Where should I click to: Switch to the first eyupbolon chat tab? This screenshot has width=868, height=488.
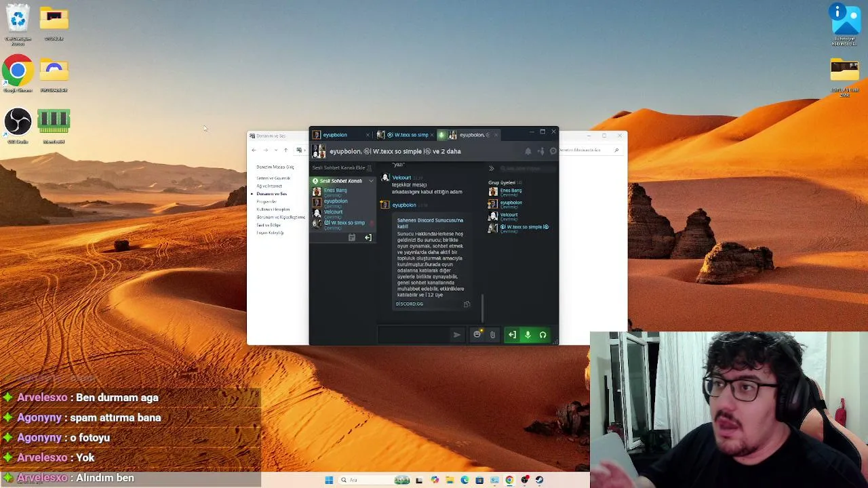pos(335,135)
